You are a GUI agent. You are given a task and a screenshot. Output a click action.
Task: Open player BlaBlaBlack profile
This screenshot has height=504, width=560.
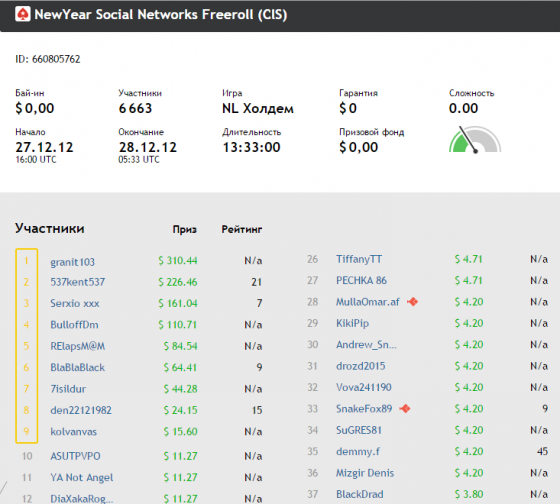(x=78, y=368)
